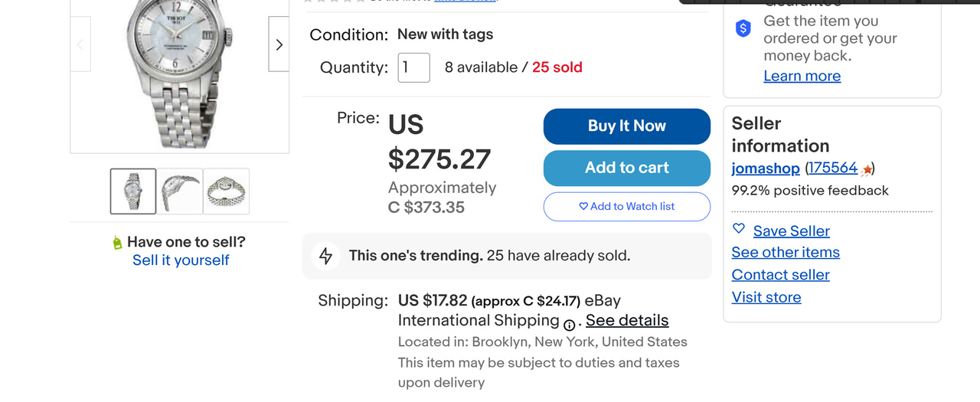This screenshot has width=980, height=402.
Task: Click the Money Back Guarantee shield icon
Action: [743, 29]
